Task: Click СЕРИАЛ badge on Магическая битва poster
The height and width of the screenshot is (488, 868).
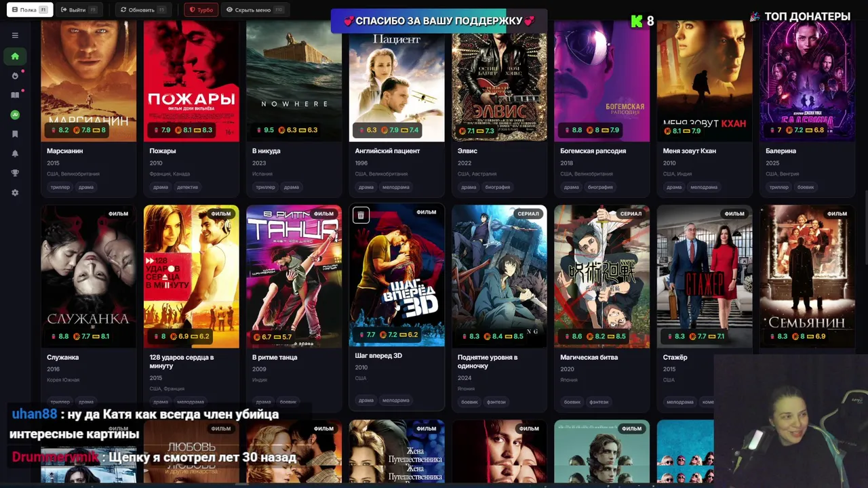Action: pos(631,213)
